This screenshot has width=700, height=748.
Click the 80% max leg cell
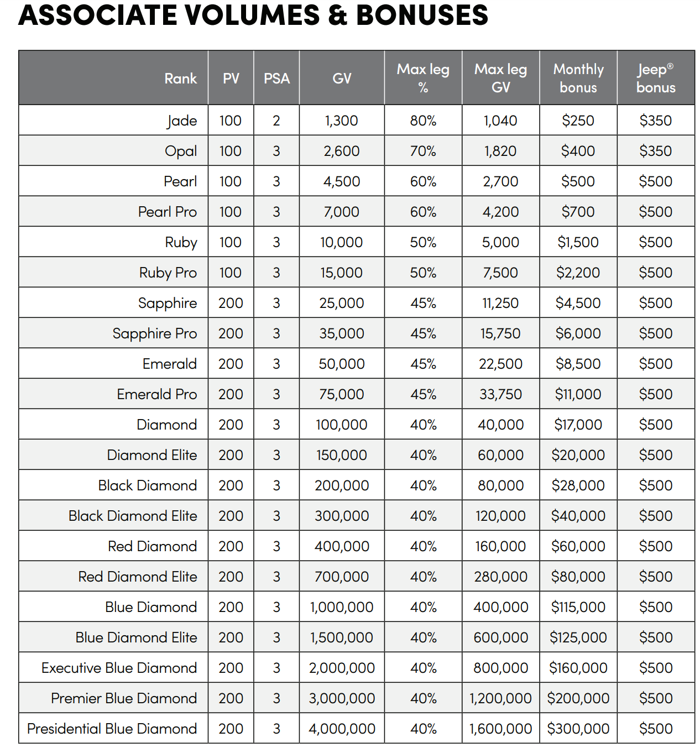click(423, 121)
